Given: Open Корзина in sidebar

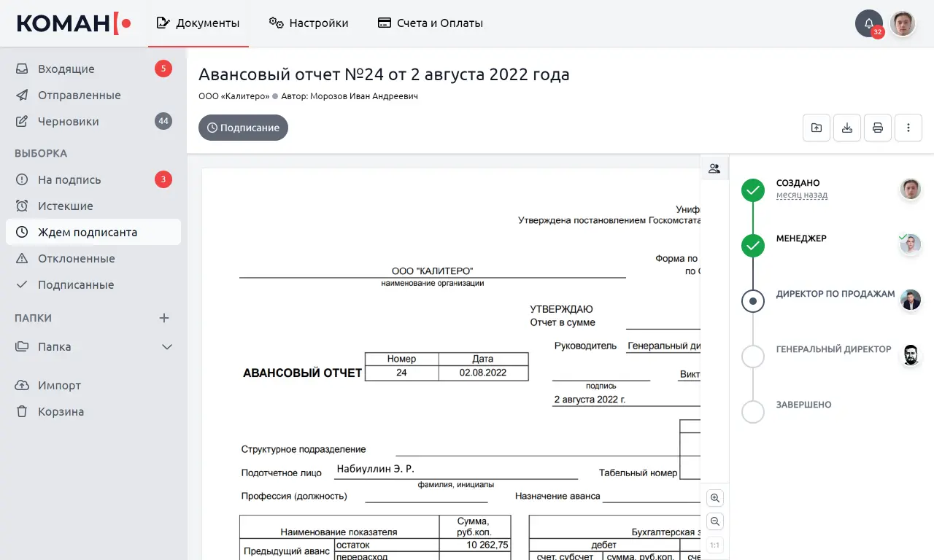Looking at the screenshot, I should coord(93,411).
